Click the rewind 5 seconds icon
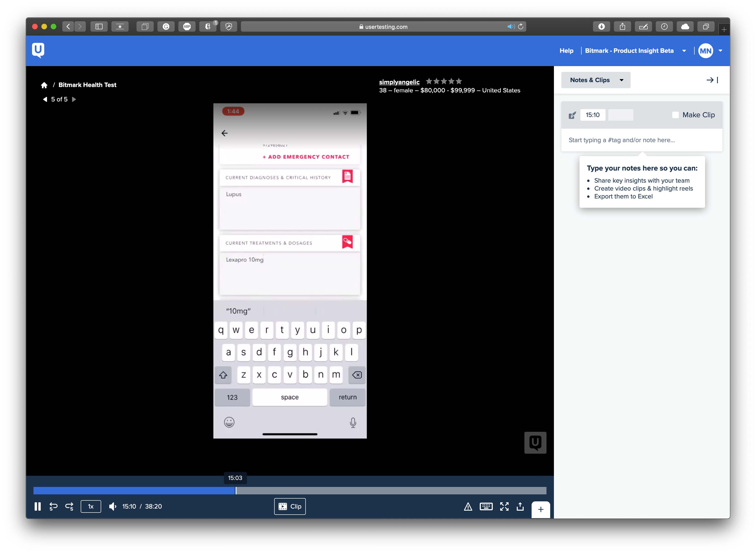This screenshot has width=756, height=553. pyautogui.click(x=53, y=506)
